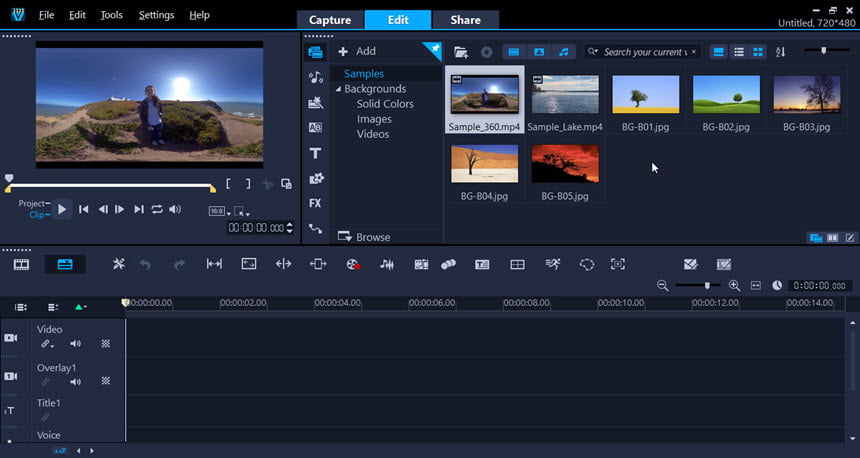Open the Sort clips in library dropdown
The height and width of the screenshot is (458, 860).
point(780,52)
